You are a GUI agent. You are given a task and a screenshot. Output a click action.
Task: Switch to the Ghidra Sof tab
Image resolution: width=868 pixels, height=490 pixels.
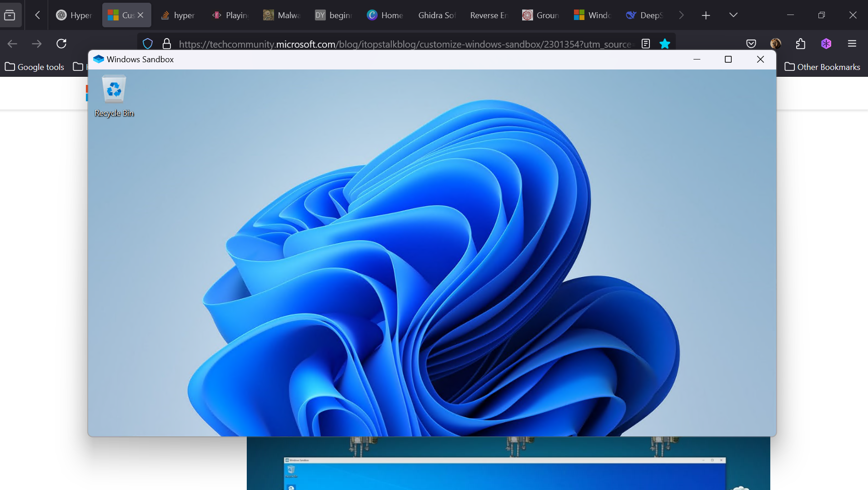click(x=437, y=15)
